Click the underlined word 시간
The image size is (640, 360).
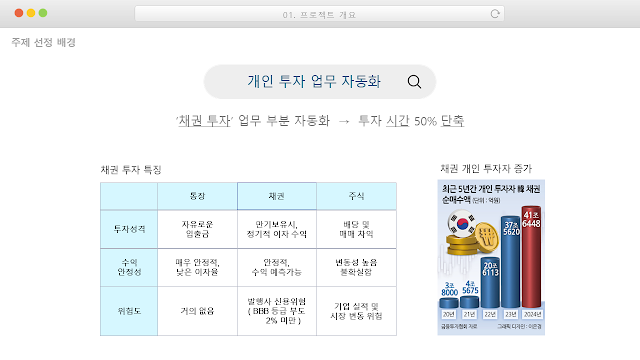coord(397,121)
